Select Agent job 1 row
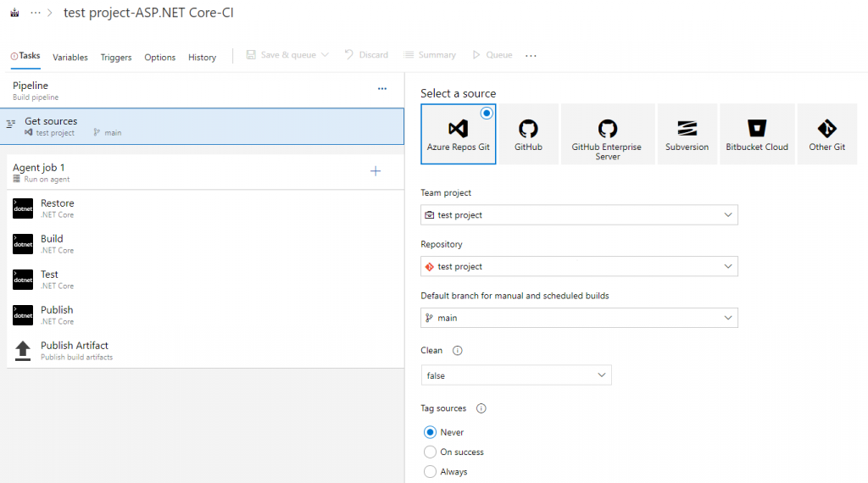Image resolution: width=868 pixels, height=483 pixels. pyautogui.click(x=205, y=172)
